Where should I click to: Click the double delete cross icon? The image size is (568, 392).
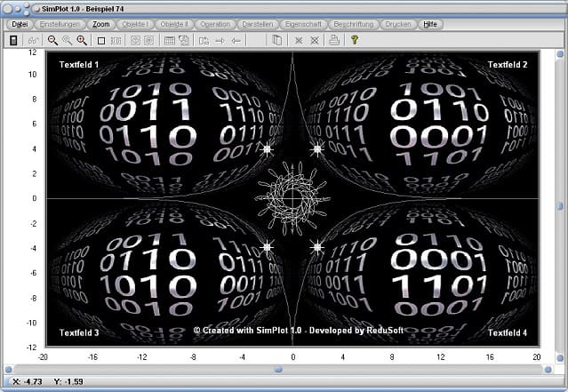coord(315,41)
